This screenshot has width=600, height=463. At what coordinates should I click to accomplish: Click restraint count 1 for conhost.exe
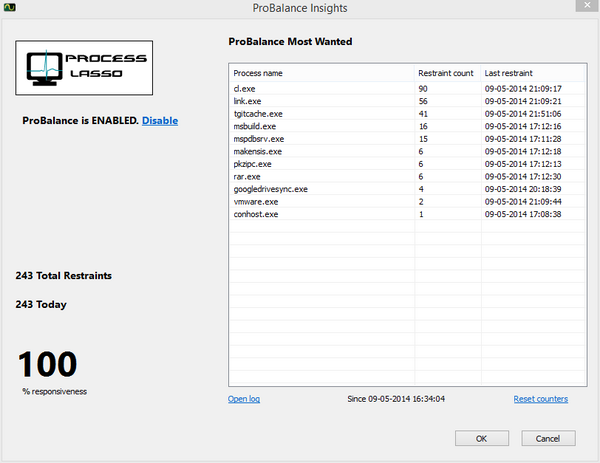coord(421,214)
